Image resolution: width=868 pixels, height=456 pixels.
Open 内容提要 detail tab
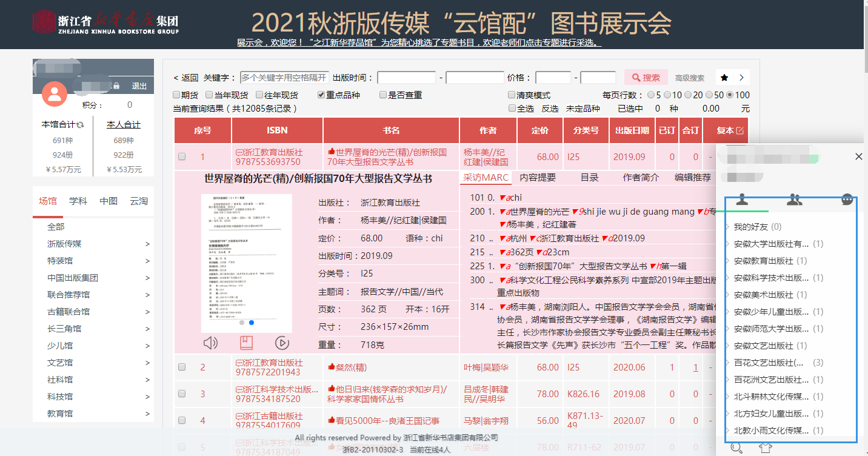[538, 178]
